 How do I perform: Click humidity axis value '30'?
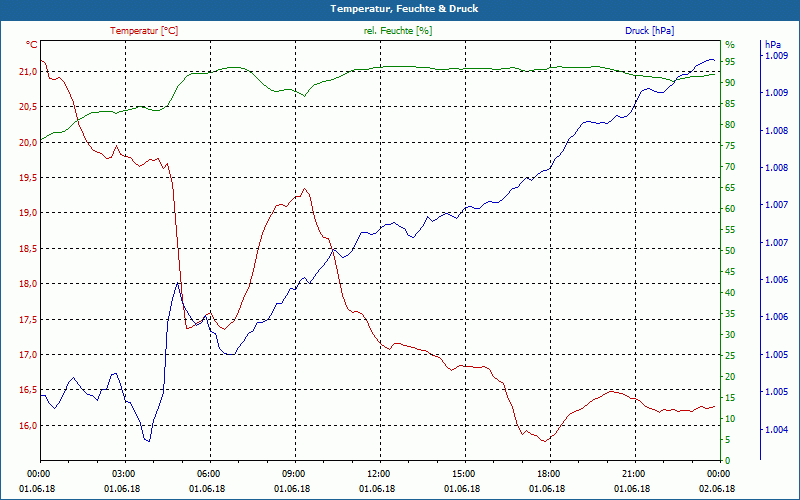click(x=730, y=335)
